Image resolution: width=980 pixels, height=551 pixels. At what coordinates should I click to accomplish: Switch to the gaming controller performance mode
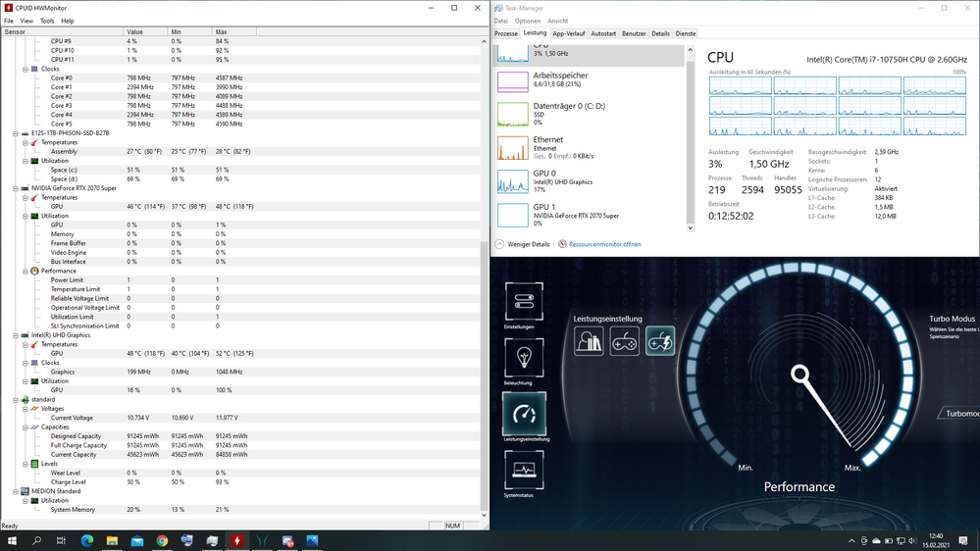pyautogui.click(x=625, y=341)
